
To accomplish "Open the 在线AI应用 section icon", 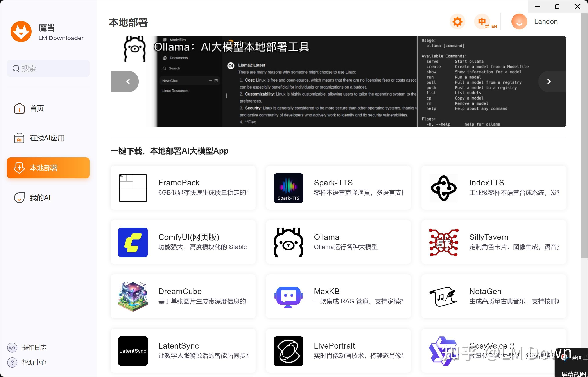I will click(x=19, y=138).
